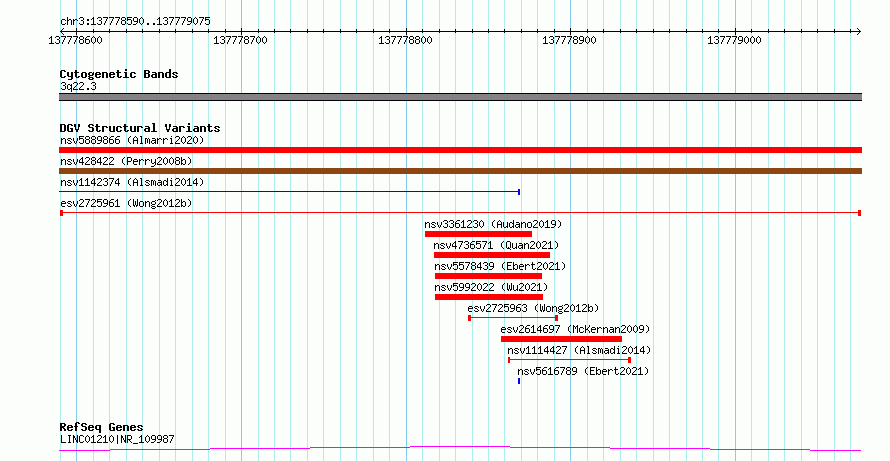
Task: Click ruler position 137778800
Action: click(x=405, y=40)
